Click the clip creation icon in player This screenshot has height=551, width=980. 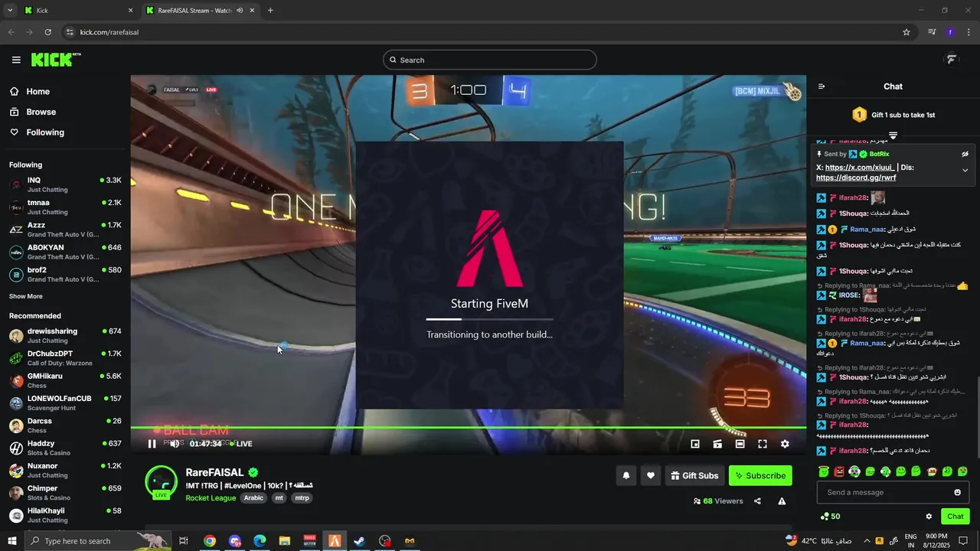(x=717, y=444)
